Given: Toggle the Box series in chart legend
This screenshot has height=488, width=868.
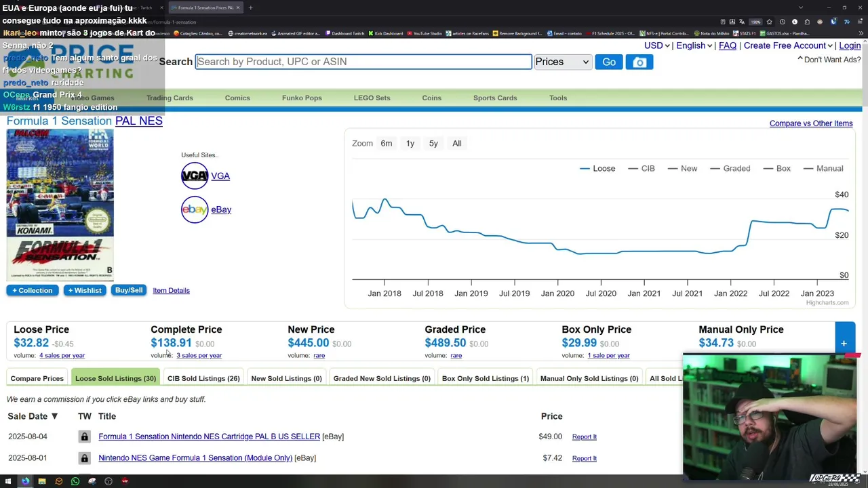Looking at the screenshot, I should coord(776,168).
